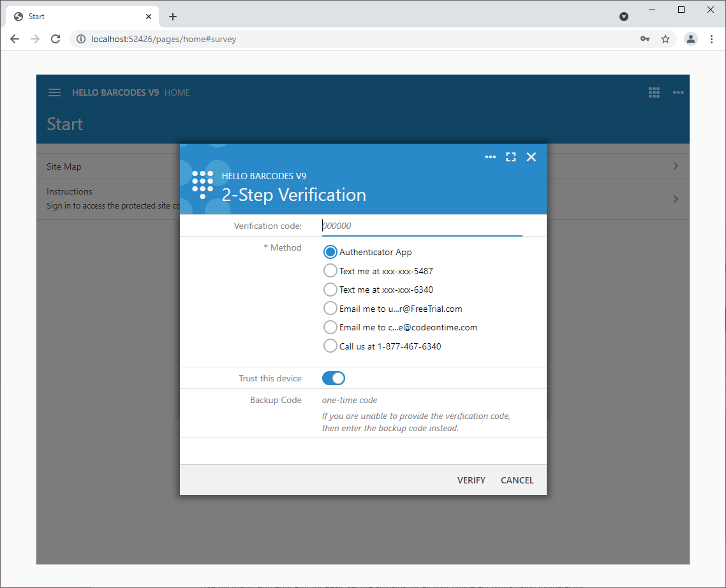The image size is (726, 588).
Task: Expand the dialog to fullscreen
Action: (510, 157)
